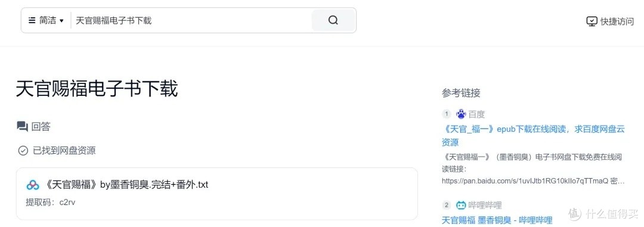Click the hamburger list icon beside 简洁

point(32,20)
